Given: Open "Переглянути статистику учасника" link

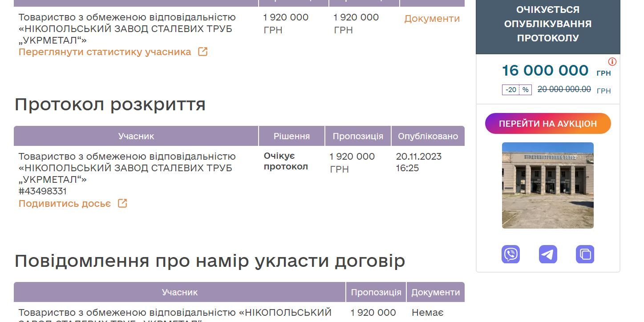Looking at the screenshot, I should (105, 52).
